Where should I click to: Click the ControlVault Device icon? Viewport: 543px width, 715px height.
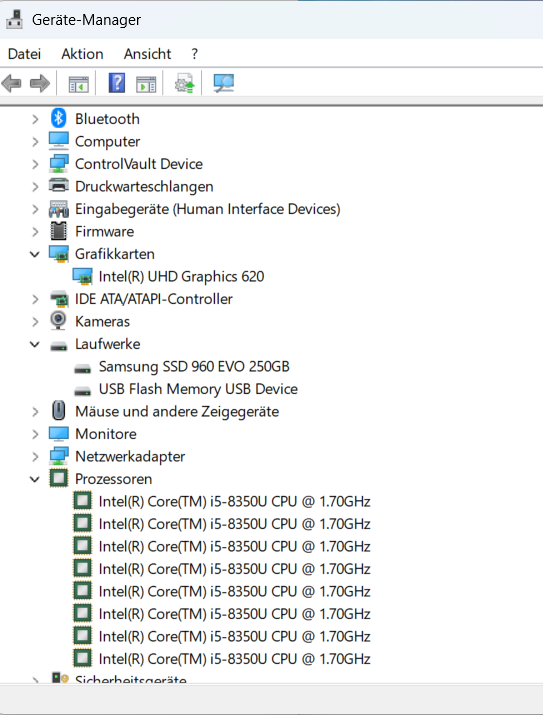click(59, 163)
